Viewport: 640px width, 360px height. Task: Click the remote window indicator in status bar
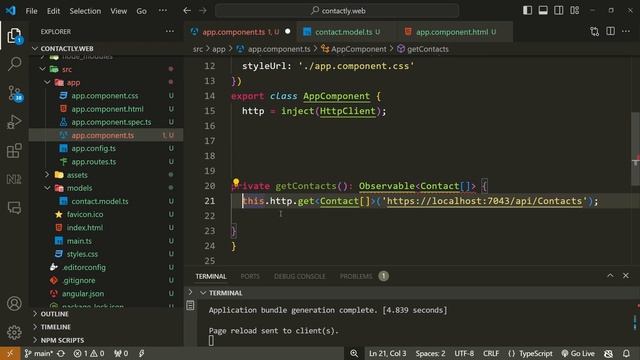(10, 353)
